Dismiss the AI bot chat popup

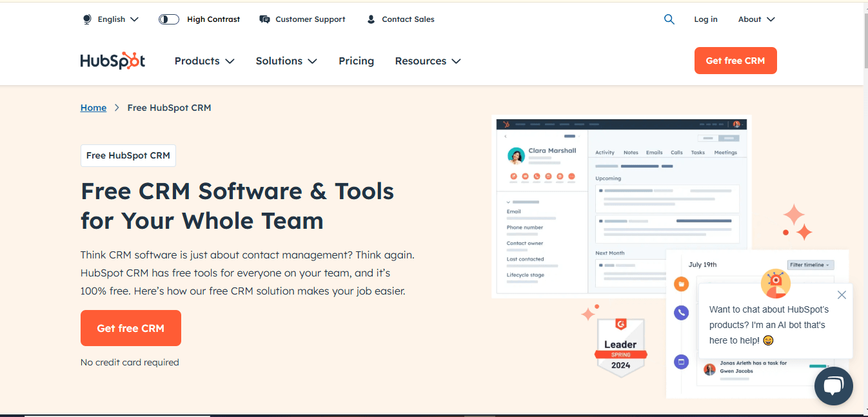pyautogui.click(x=842, y=295)
